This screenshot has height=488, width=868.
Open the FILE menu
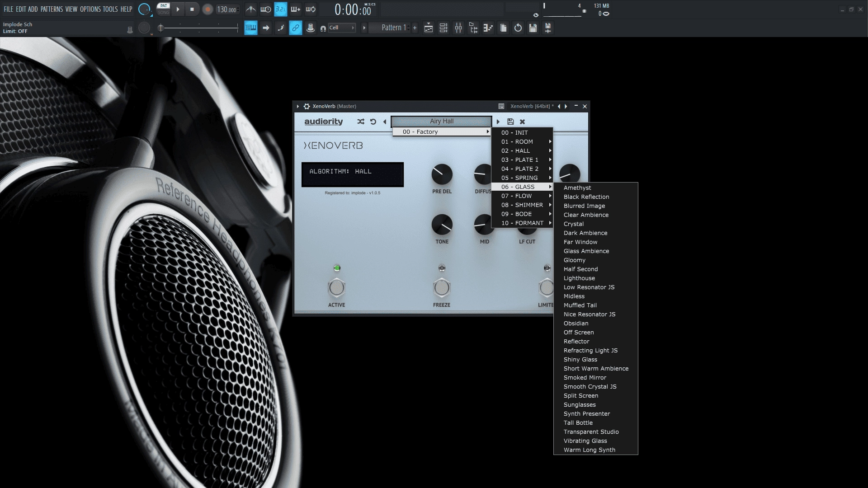(x=8, y=9)
